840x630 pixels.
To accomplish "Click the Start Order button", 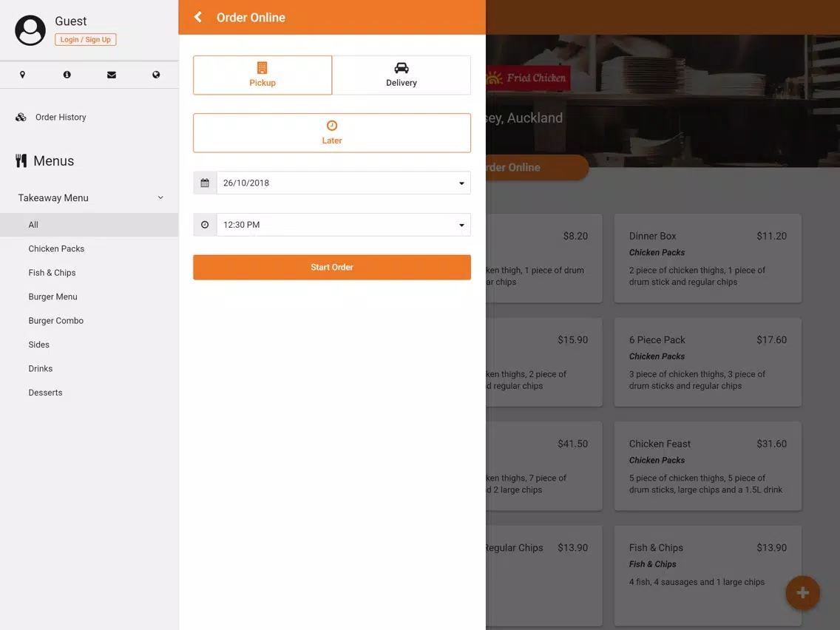I will [332, 268].
